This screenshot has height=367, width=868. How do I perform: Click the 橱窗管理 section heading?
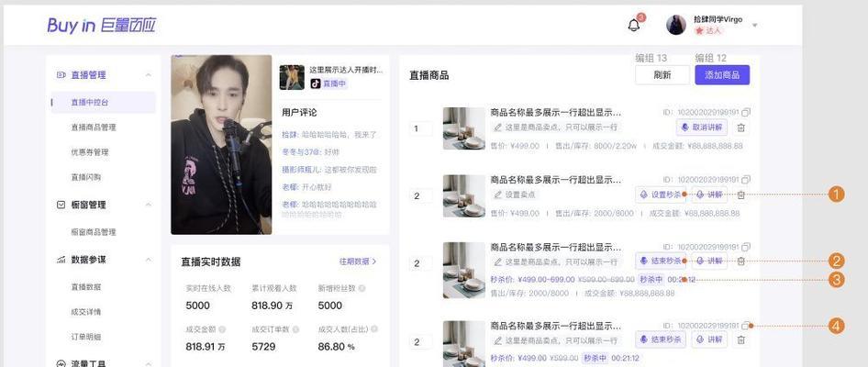click(88, 205)
